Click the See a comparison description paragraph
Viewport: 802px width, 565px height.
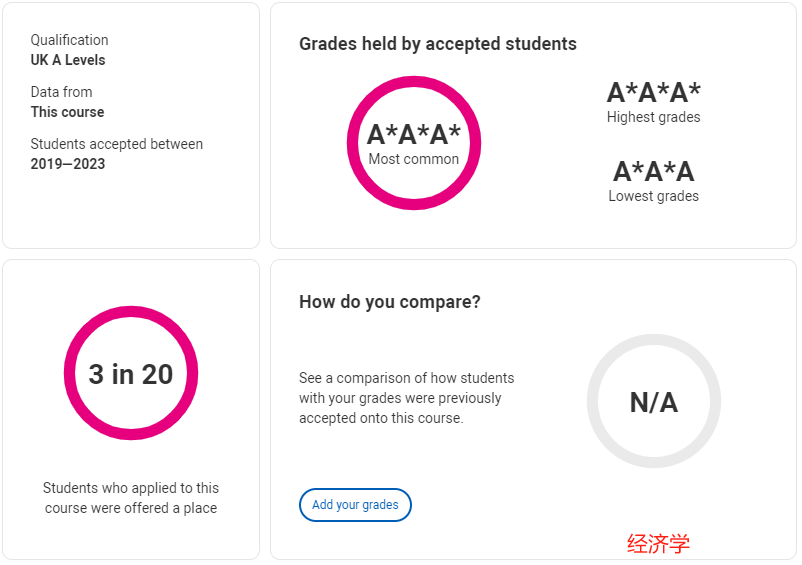point(407,398)
